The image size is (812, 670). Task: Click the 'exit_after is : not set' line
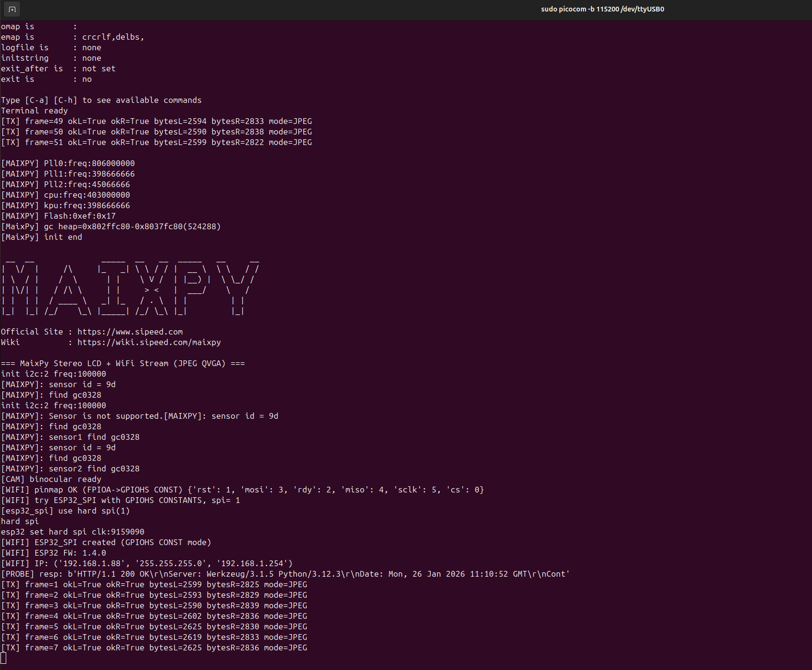[x=58, y=68]
